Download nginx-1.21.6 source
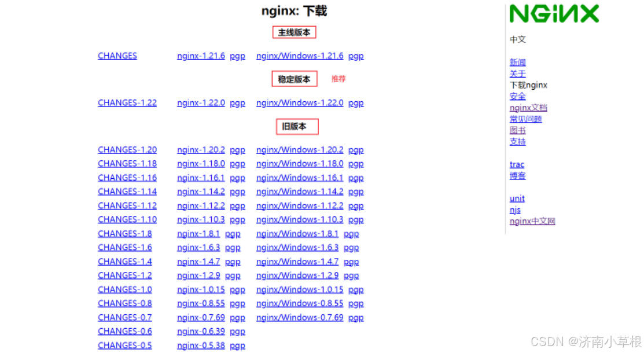This screenshot has width=644, height=353. tap(201, 56)
